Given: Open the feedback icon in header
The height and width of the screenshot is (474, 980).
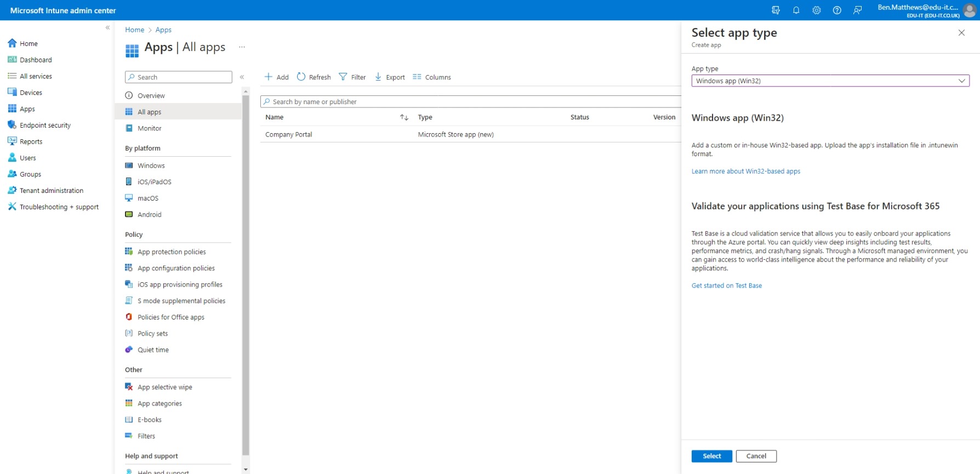Looking at the screenshot, I should point(857,10).
